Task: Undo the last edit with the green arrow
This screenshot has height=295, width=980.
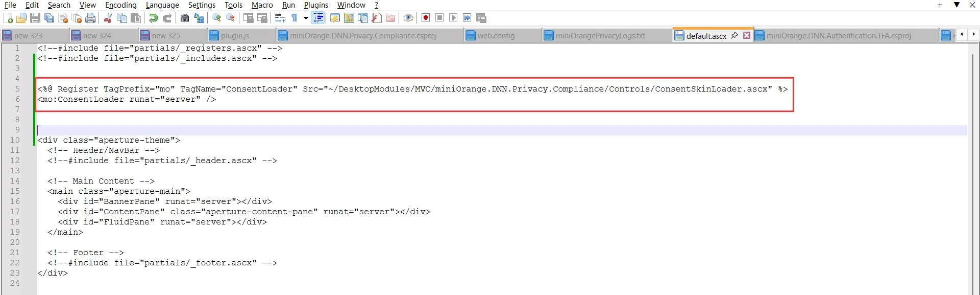Action: [x=153, y=18]
